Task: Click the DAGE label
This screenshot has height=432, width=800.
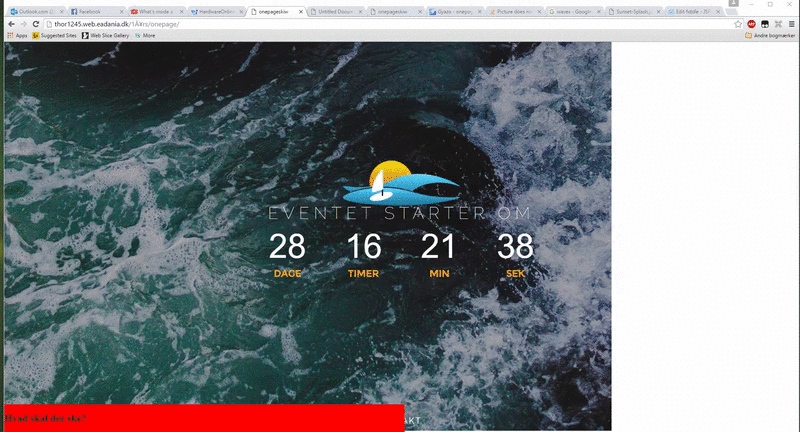Action: 287,274
